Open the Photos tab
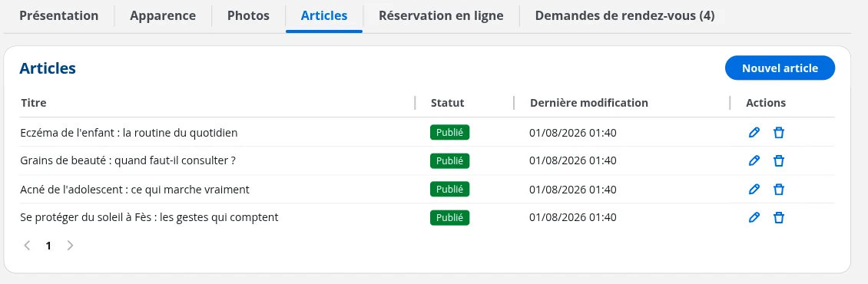The height and width of the screenshot is (284, 868). point(249,15)
